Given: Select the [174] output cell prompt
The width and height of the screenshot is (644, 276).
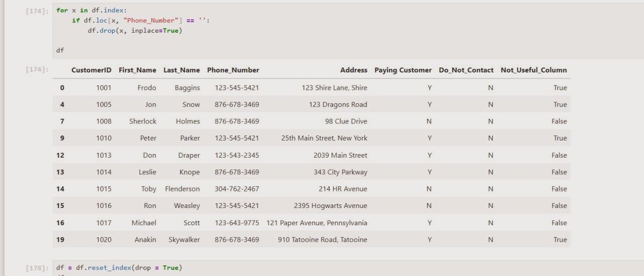Looking at the screenshot, I should [38, 70].
